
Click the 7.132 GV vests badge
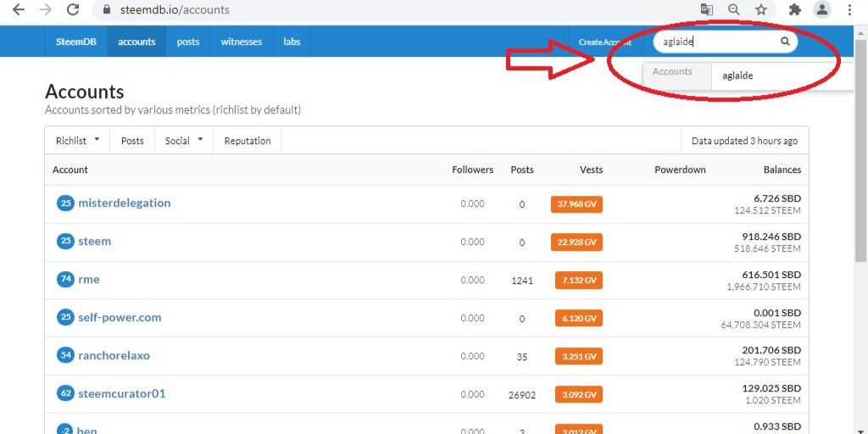(579, 280)
